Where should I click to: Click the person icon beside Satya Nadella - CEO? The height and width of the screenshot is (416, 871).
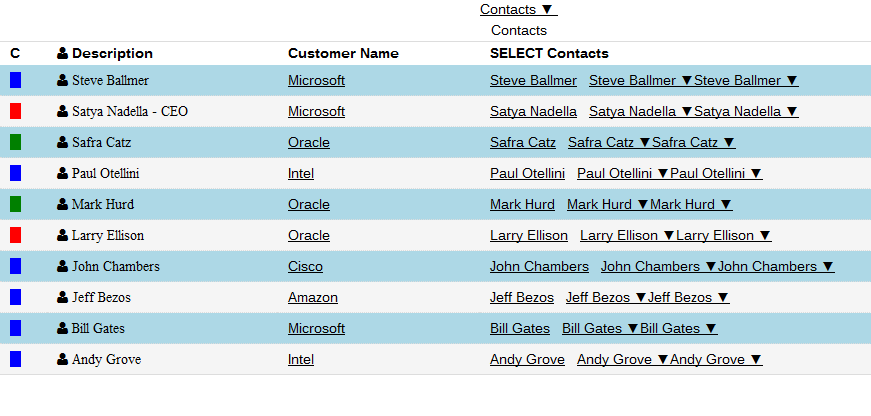coord(63,111)
